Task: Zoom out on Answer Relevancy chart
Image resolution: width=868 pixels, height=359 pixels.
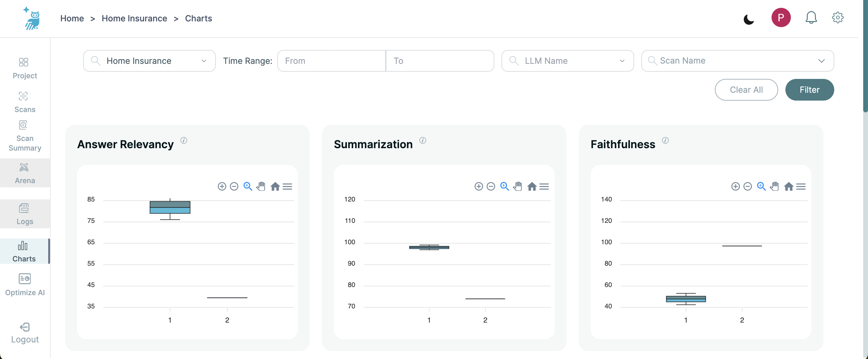Action: pos(234,186)
